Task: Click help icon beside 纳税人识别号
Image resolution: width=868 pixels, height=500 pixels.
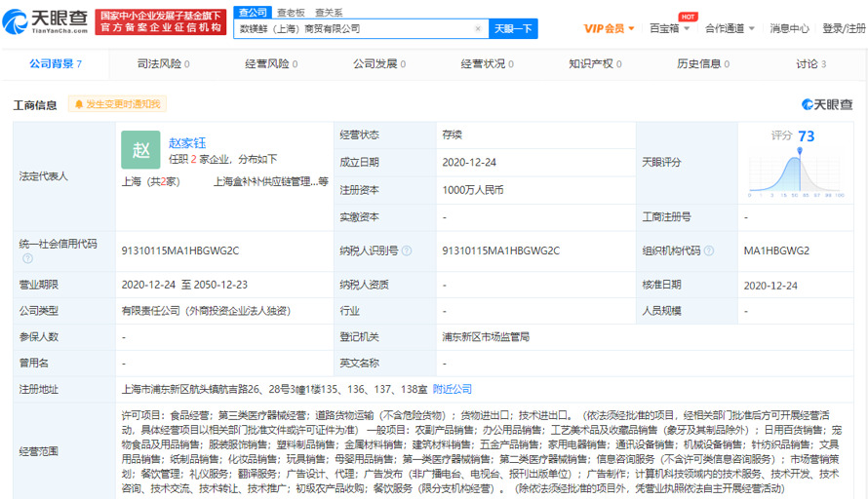Action: tap(407, 250)
